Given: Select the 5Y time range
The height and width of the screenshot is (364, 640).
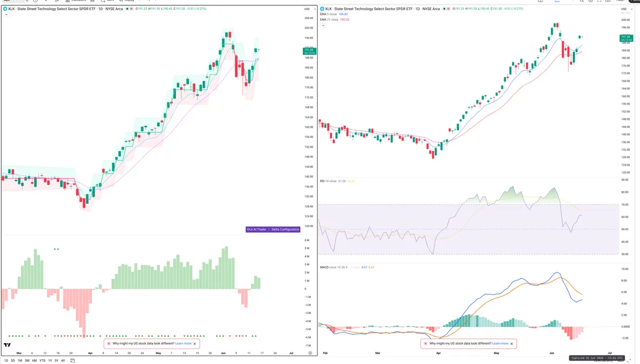Looking at the screenshot, I should [x=57, y=361].
